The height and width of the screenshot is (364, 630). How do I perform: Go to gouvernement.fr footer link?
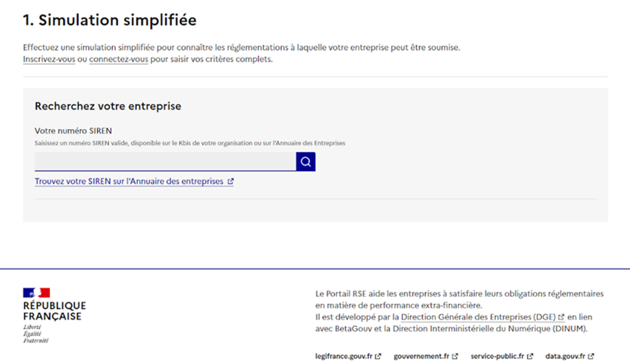click(x=421, y=356)
